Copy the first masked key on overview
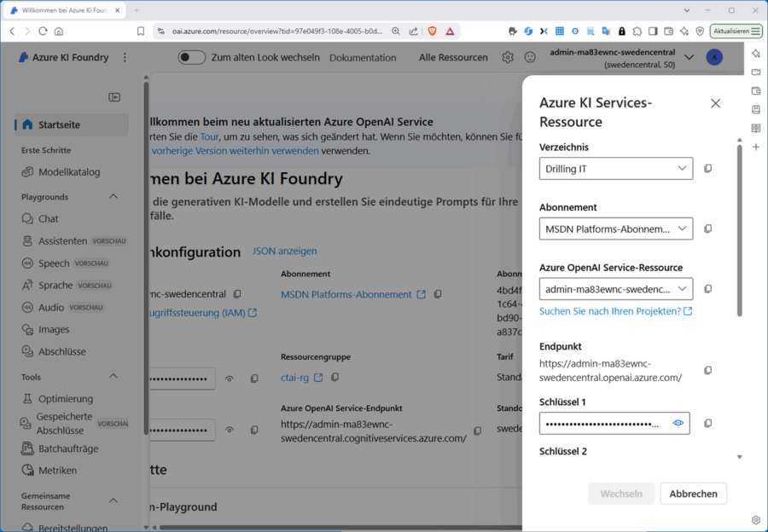This screenshot has height=532, width=768. (254, 379)
